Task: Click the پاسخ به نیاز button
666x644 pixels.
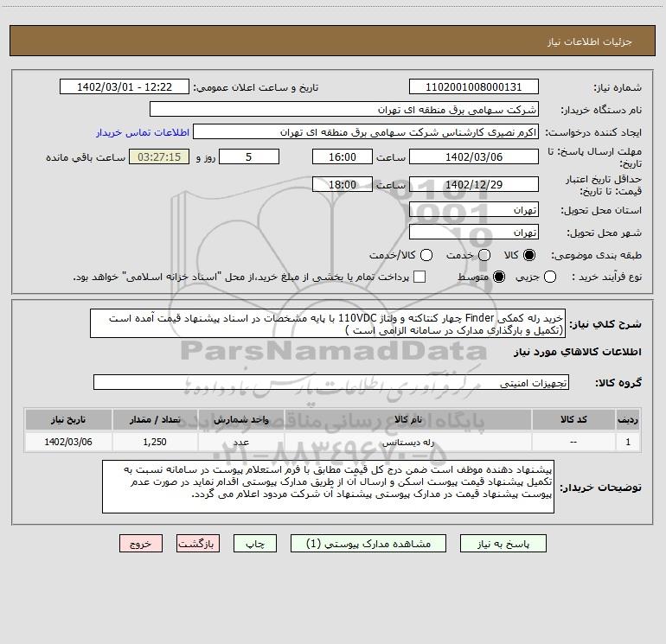Action: click(503, 544)
